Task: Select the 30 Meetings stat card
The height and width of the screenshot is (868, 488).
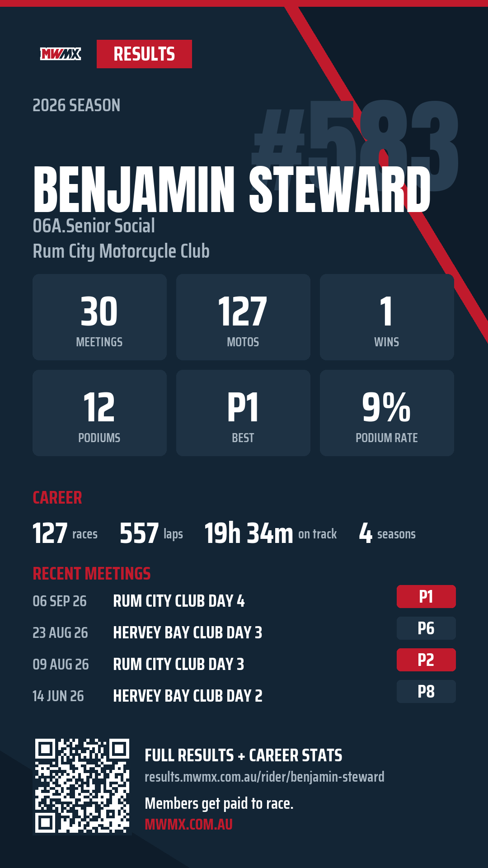Action: point(99,317)
